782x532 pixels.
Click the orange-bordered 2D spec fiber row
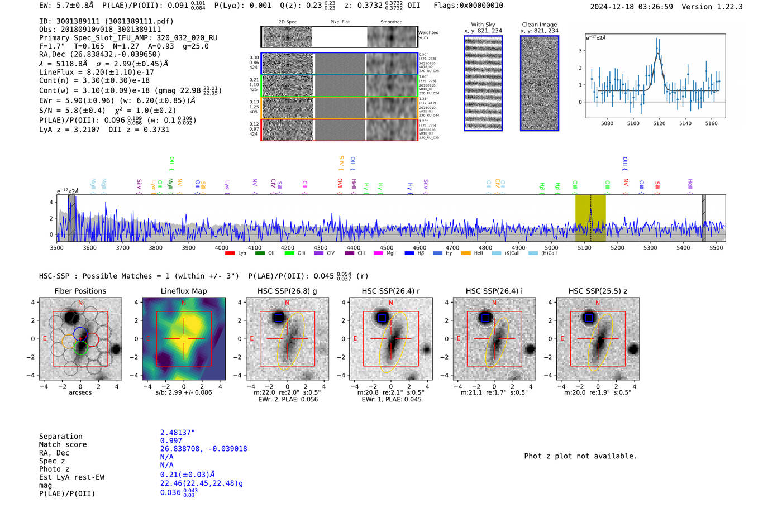tap(339, 108)
